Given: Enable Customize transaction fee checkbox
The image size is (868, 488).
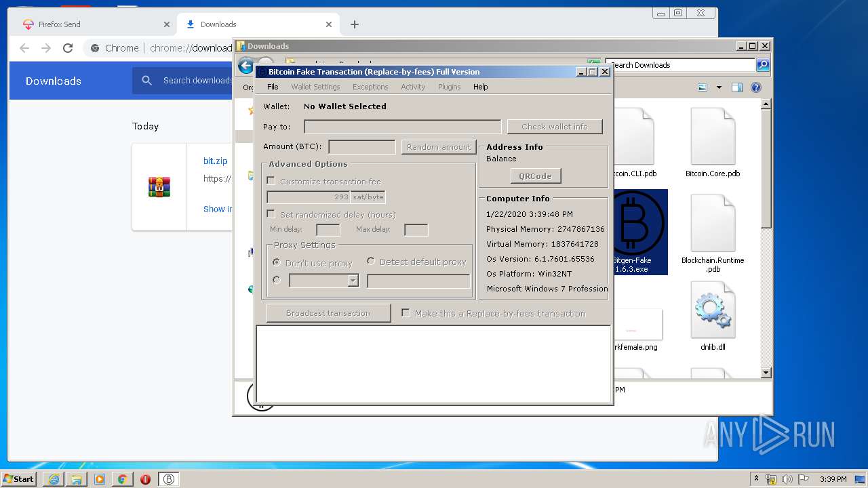Looking at the screenshot, I should click(271, 181).
